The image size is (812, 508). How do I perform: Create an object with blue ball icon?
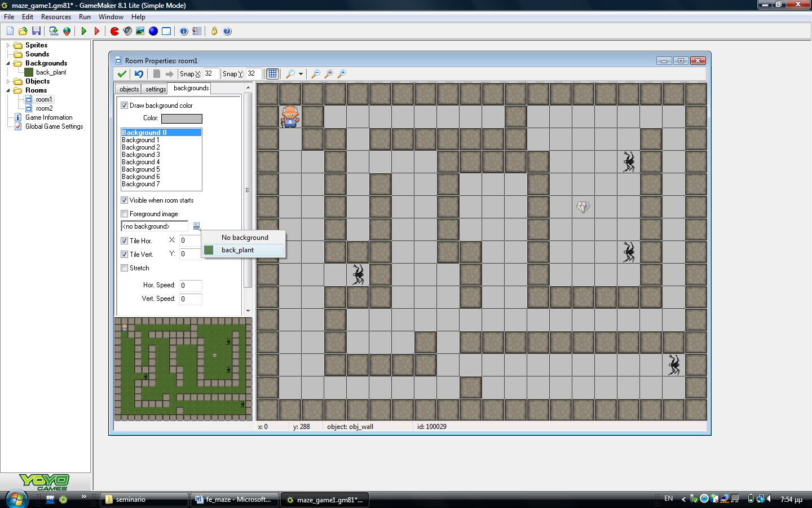153,31
